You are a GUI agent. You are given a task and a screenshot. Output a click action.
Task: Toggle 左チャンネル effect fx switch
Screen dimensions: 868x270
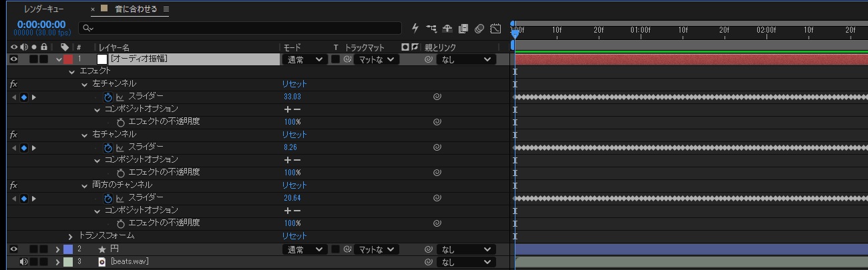click(13, 84)
